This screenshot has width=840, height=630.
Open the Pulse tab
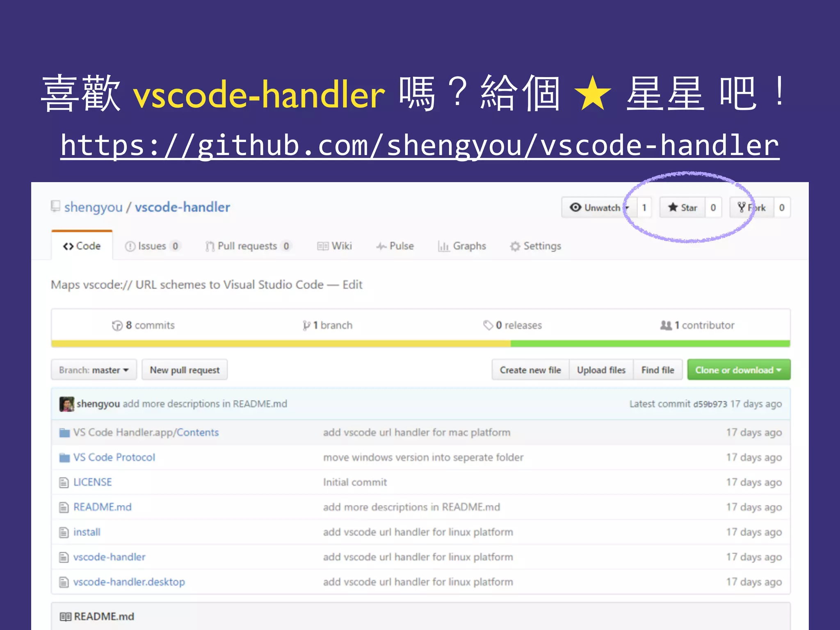pos(395,246)
